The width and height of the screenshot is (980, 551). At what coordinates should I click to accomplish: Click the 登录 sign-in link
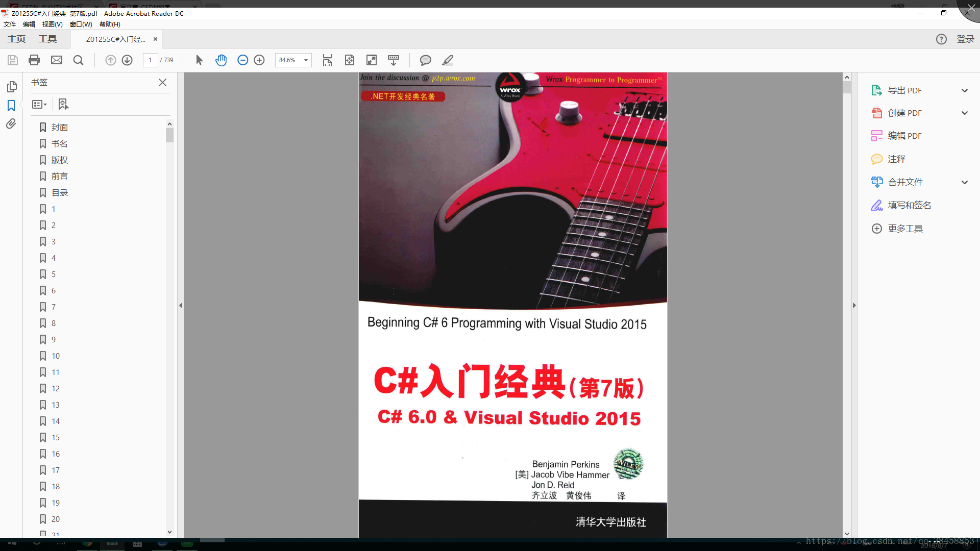pos(965,39)
